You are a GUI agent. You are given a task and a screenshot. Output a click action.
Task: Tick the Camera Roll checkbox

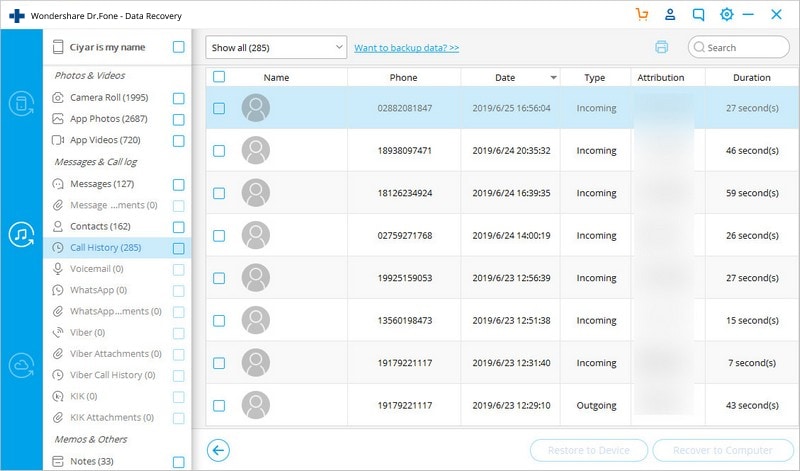click(x=179, y=98)
